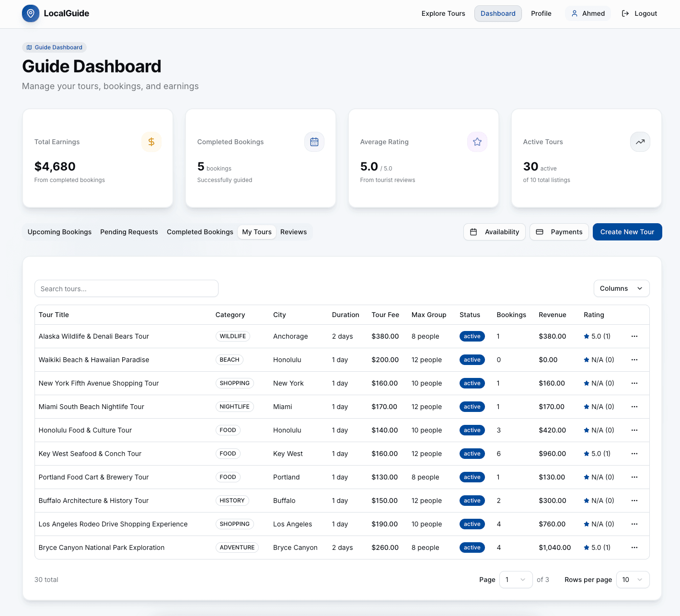
Task: Open the Columns dropdown
Action: click(621, 288)
